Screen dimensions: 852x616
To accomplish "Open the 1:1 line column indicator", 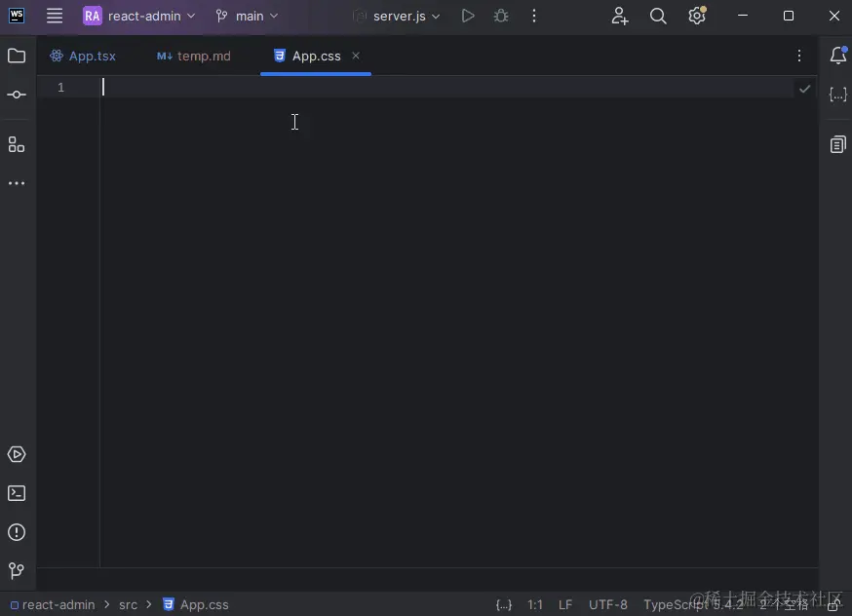I will click(x=534, y=604).
